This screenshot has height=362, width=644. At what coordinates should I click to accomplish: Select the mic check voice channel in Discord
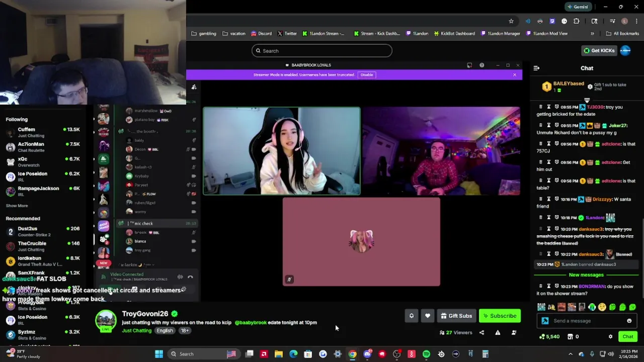pyautogui.click(x=157, y=223)
